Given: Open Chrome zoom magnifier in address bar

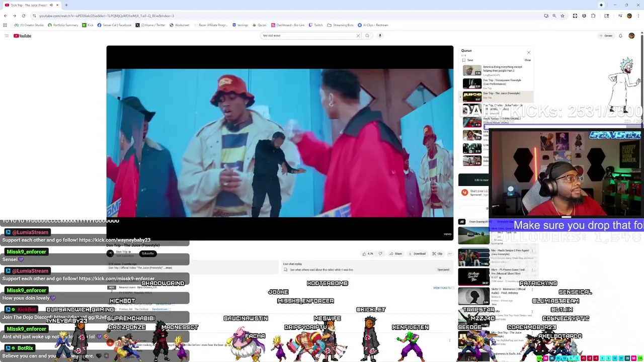Looking at the screenshot, I should pyautogui.click(x=554, y=16).
